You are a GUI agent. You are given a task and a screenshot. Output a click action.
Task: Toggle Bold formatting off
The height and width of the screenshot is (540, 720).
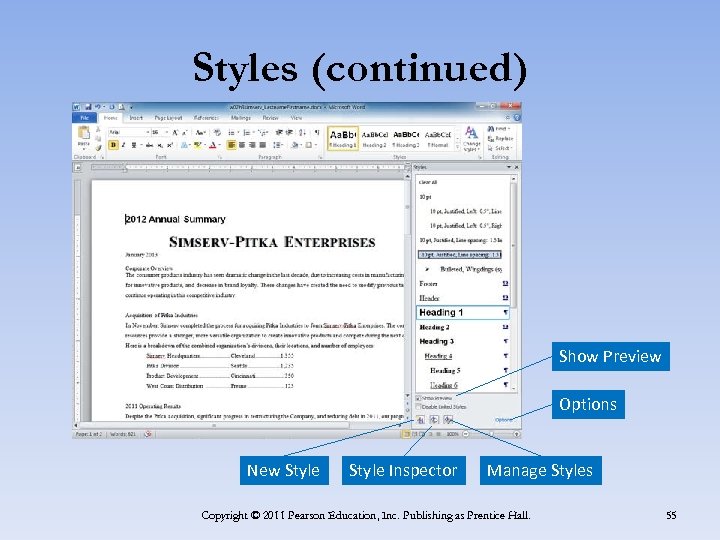pos(113,145)
